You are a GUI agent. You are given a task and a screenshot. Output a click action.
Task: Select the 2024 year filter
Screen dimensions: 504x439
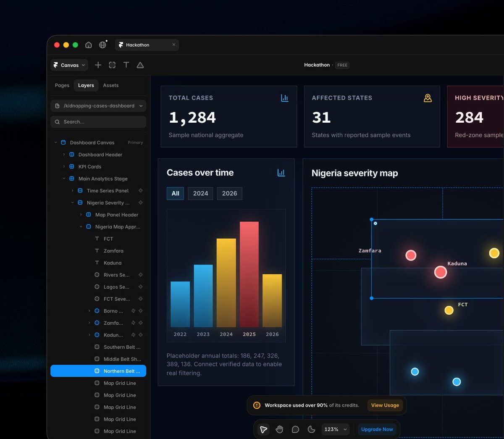click(200, 193)
